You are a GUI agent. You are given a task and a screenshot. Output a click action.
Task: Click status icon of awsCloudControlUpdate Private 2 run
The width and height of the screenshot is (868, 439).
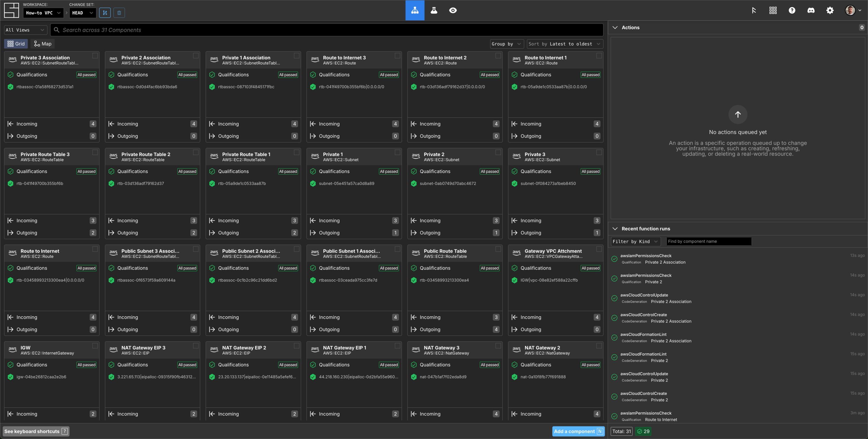click(x=614, y=377)
